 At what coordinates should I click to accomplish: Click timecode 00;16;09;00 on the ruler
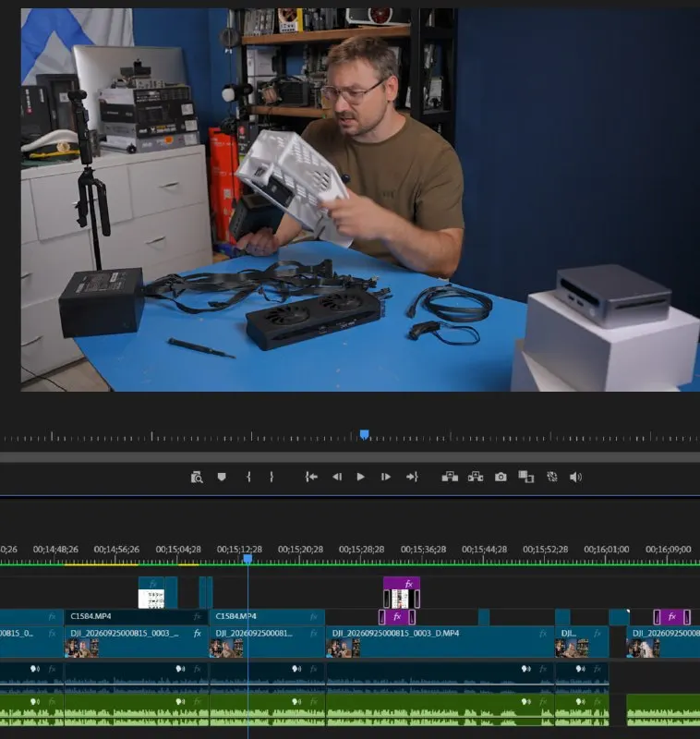coord(668,549)
